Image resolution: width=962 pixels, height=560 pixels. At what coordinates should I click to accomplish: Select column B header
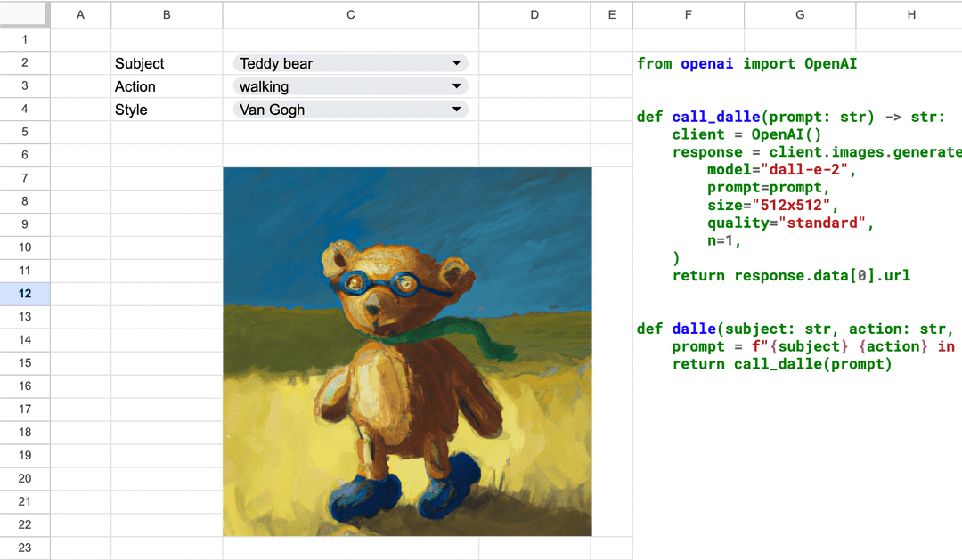167,15
